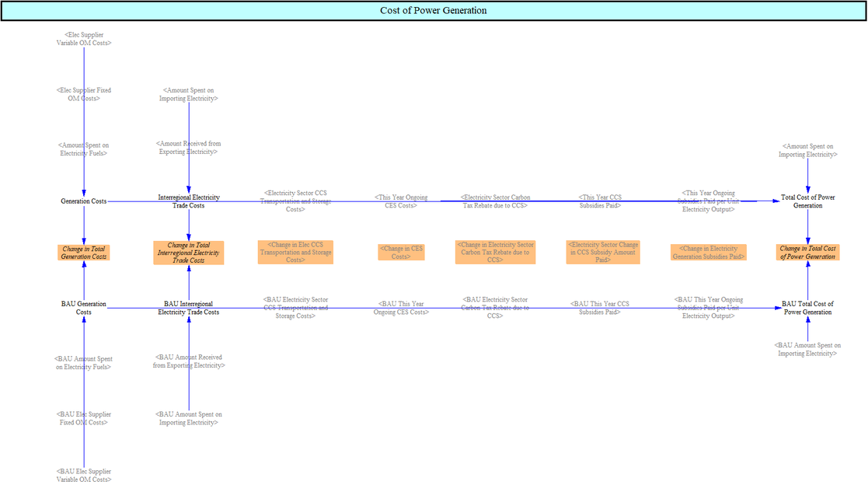Select 'Change in Electricity Sector Carbon Tax Rebate' box

pos(496,252)
